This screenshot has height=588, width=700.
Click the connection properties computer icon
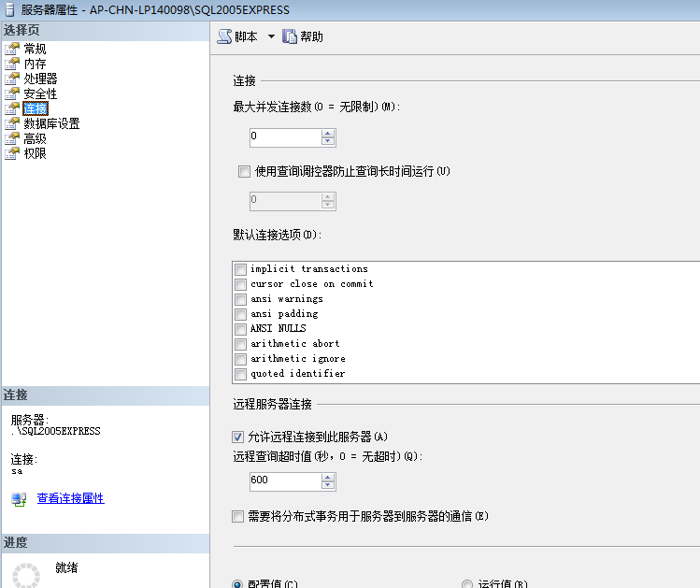click(x=19, y=498)
